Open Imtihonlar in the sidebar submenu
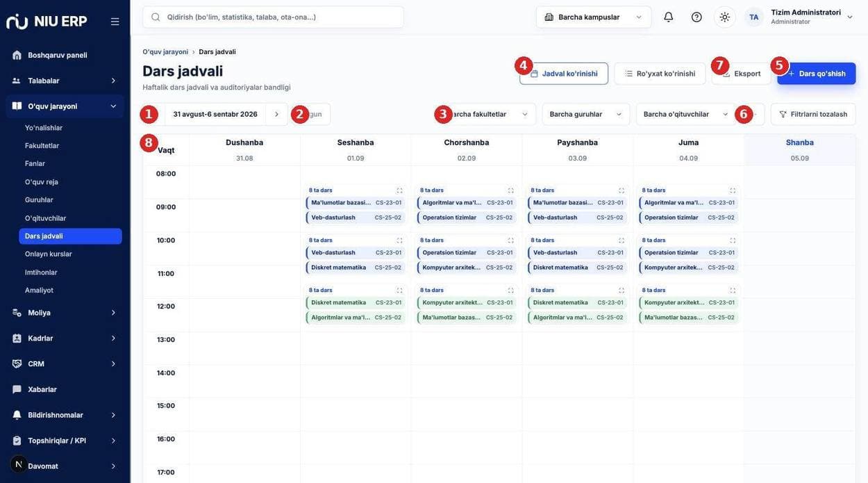The image size is (868, 483). coord(41,272)
